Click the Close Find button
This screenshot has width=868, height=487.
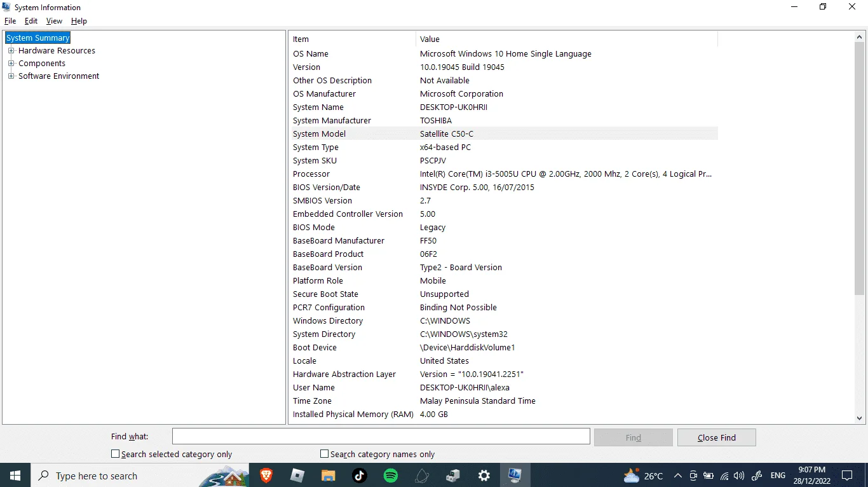coord(716,437)
